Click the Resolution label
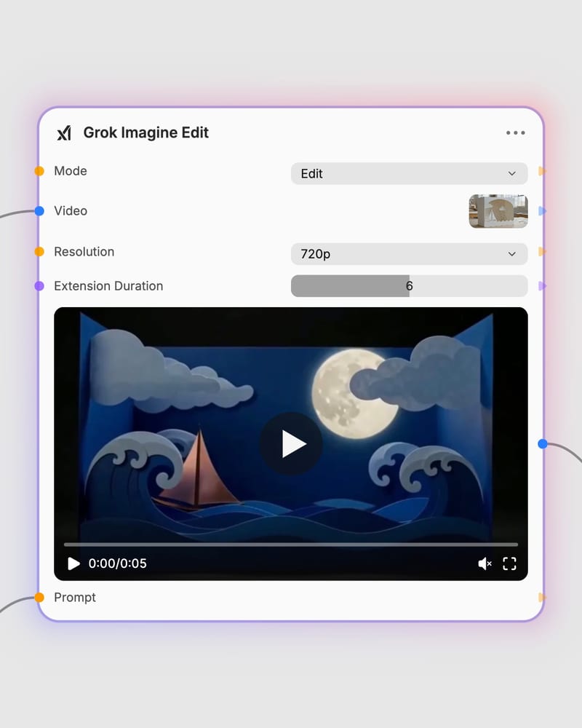 point(84,252)
